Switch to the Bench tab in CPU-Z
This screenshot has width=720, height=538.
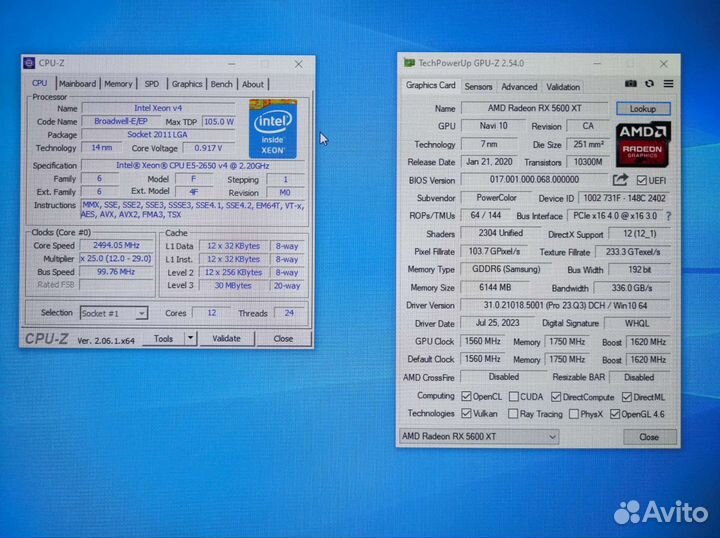click(x=221, y=84)
